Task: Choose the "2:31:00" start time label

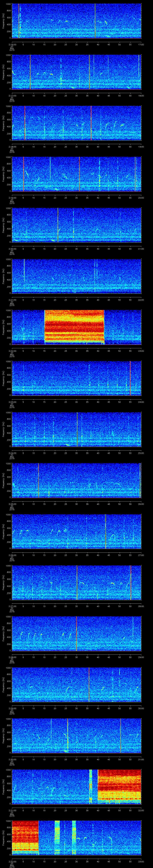Action: [12, 810]
